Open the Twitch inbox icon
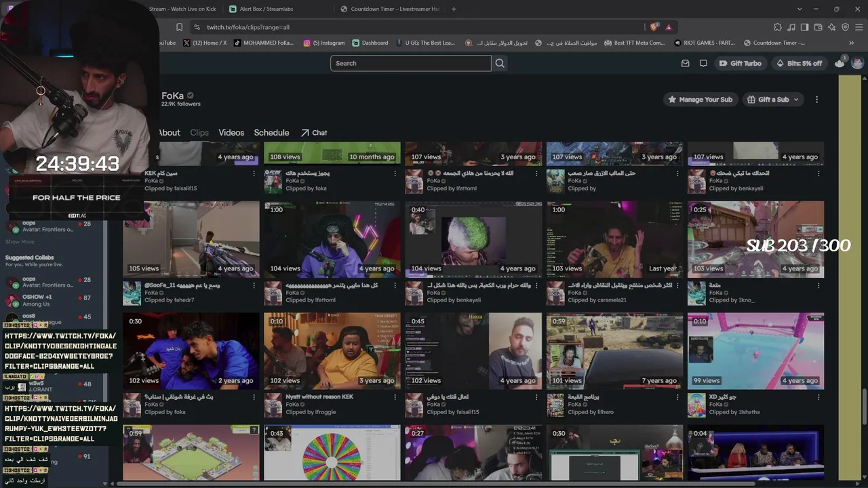 tap(686, 63)
